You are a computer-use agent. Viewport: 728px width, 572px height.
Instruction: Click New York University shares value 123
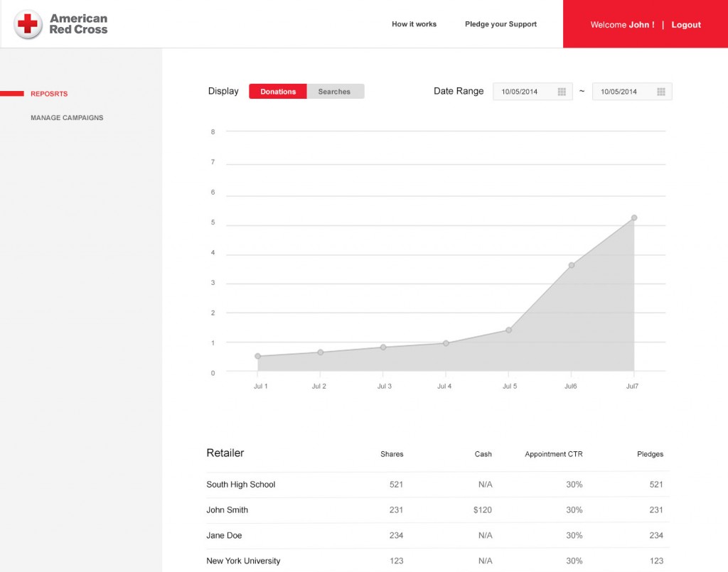click(397, 561)
